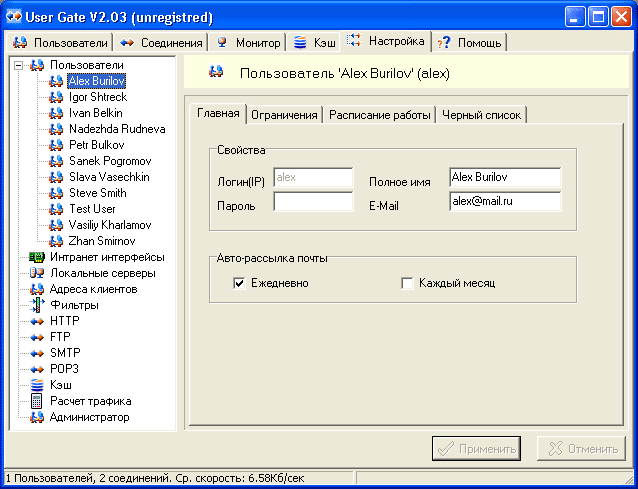The width and height of the screenshot is (638, 489).
Task: Switch to the Соединения tab
Action: [161, 42]
